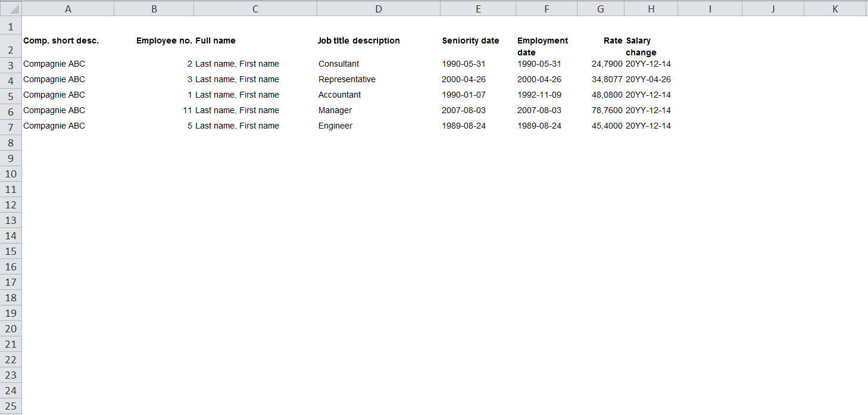868x415 pixels.
Task: Select the 'Salary change' header cell
Action: pos(641,46)
